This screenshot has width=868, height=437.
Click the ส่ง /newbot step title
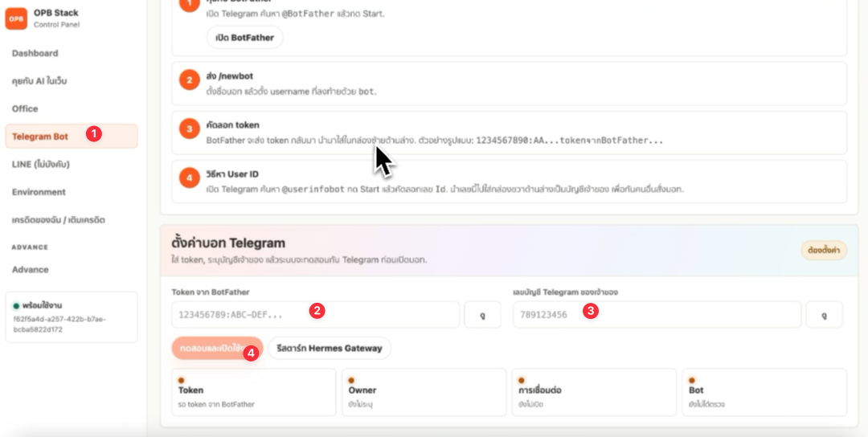(229, 76)
